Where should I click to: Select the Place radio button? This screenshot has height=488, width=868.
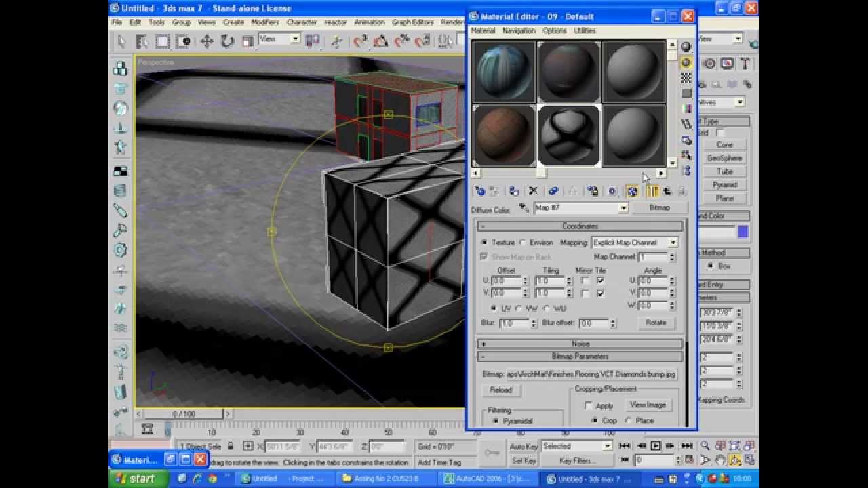[629, 420]
